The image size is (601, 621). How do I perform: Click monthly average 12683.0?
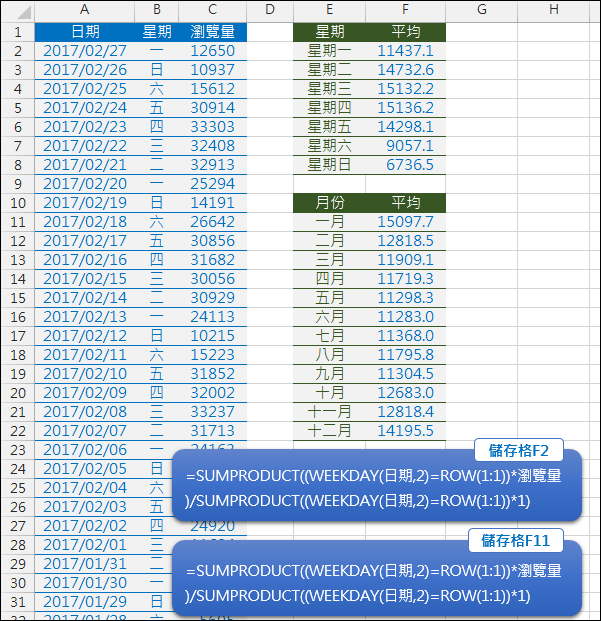[x=405, y=393]
